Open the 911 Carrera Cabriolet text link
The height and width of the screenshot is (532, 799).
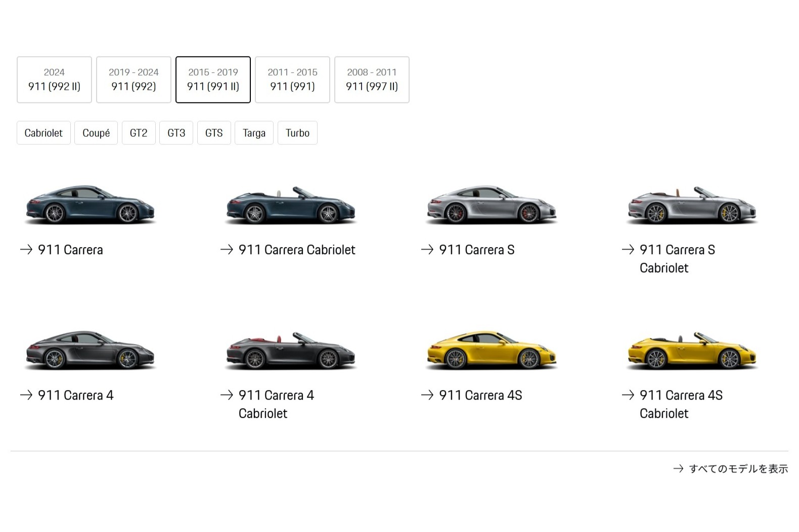(x=297, y=250)
